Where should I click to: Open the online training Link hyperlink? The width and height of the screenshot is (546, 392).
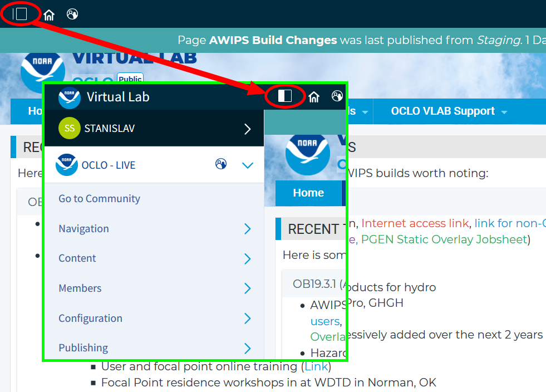coord(316,366)
